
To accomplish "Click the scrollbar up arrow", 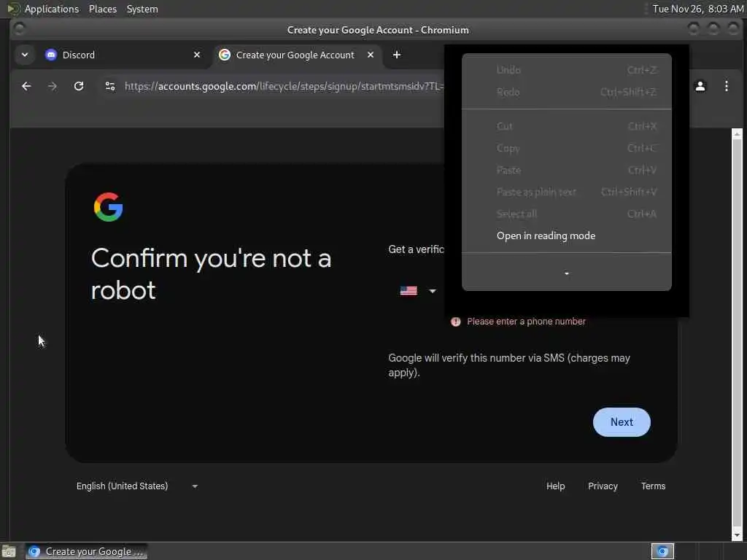I will pos(737,134).
